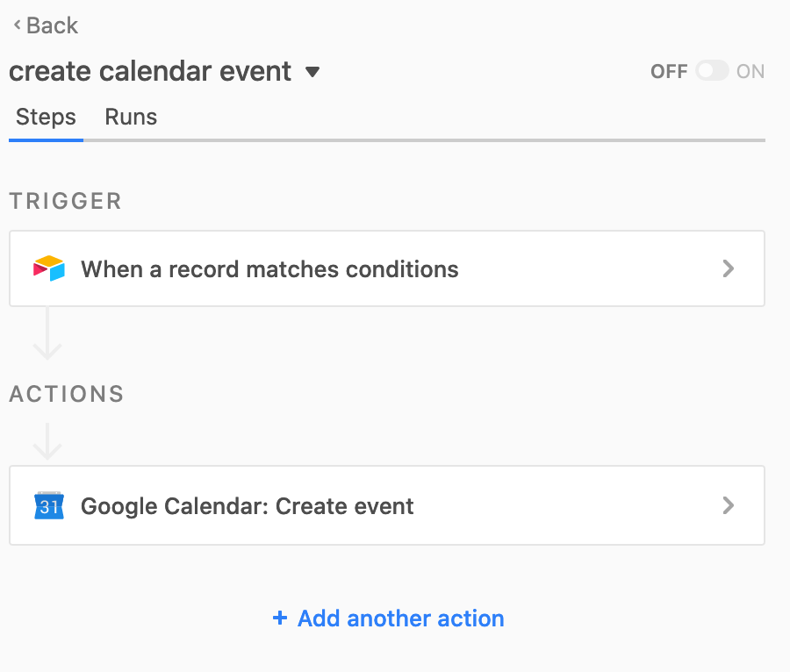Click the arrow below the trigger card
Viewport: 790px width, 672px height.
pyautogui.click(x=47, y=333)
